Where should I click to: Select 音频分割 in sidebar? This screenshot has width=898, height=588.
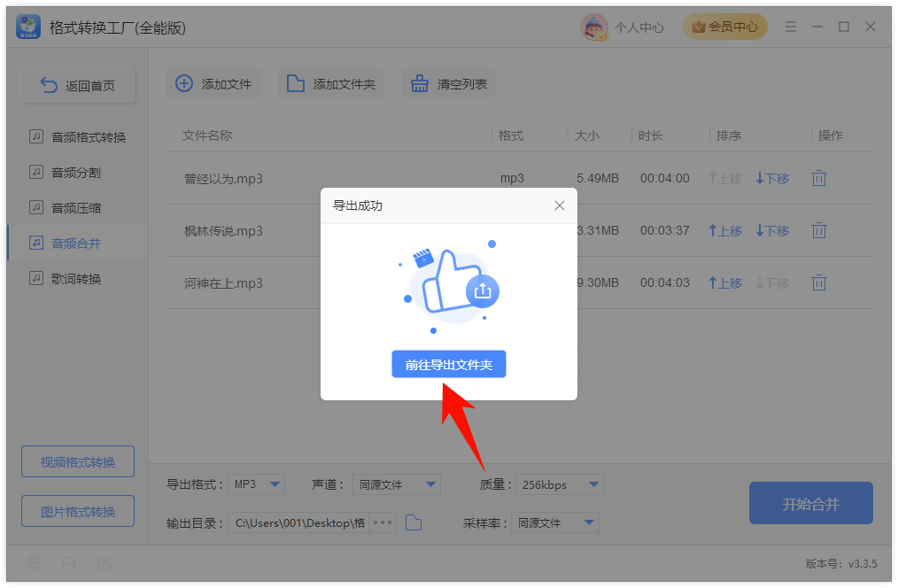click(78, 173)
